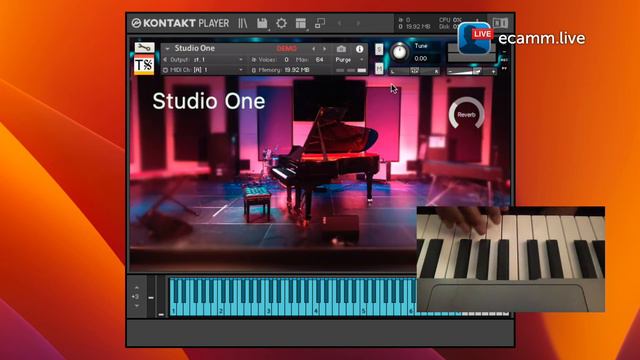Open instrument edit mode with the wrench
The height and width of the screenshot is (360, 640).
pyautogui.click(x=144, y=48)
